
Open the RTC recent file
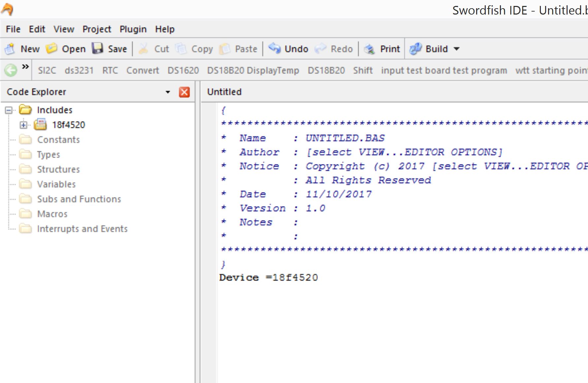tap(110, 70)
